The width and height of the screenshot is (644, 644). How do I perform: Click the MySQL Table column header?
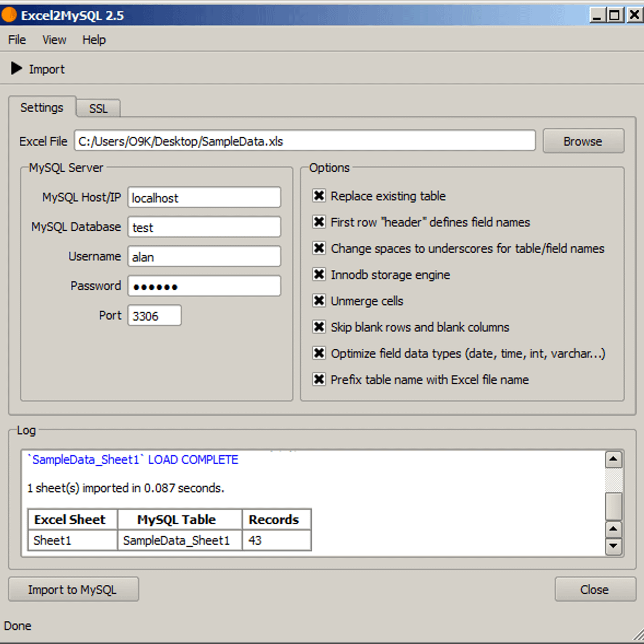(x=180, y=519)
